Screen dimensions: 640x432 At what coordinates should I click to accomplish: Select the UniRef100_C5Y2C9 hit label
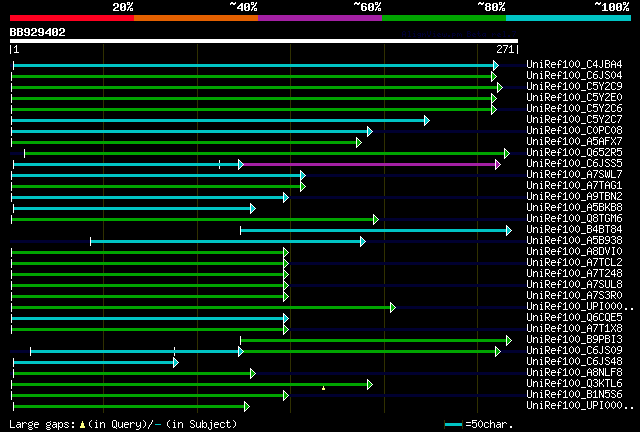574,87
